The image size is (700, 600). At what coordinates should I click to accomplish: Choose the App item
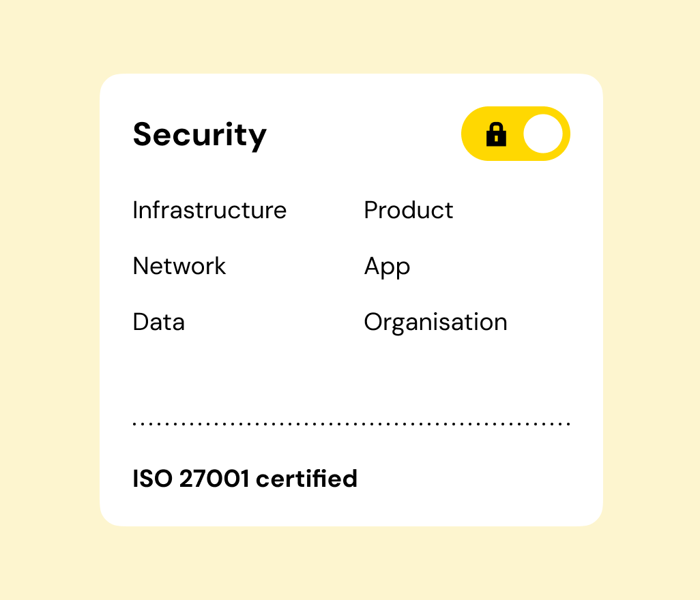click(x=387, y=267)
